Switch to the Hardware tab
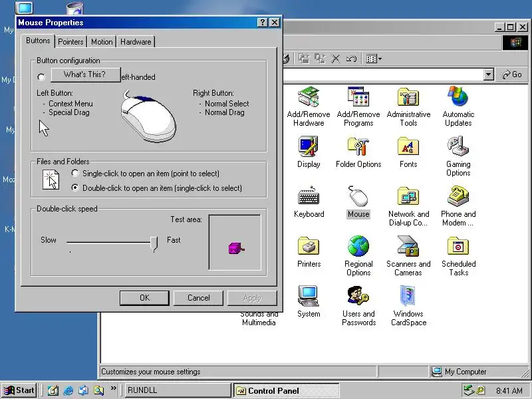 [x=136, y=42]
